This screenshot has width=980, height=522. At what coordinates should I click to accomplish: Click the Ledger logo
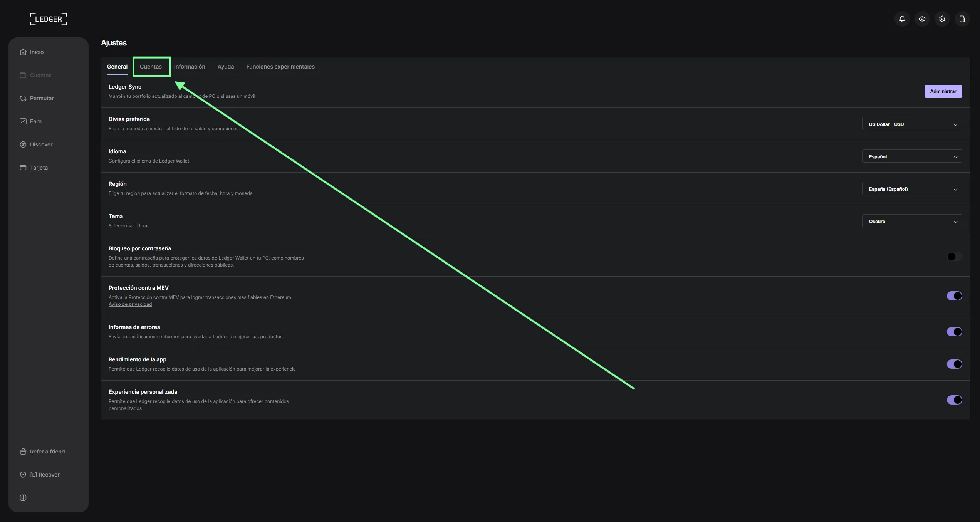(49, 19)
